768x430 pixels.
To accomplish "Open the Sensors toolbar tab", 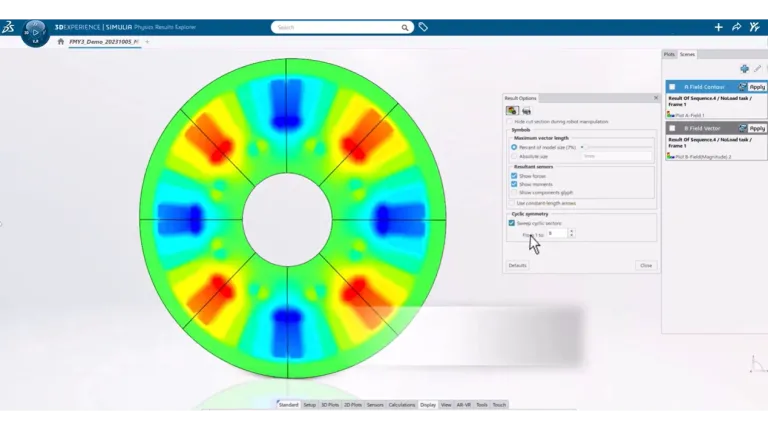I will click(x=375, y=405).
